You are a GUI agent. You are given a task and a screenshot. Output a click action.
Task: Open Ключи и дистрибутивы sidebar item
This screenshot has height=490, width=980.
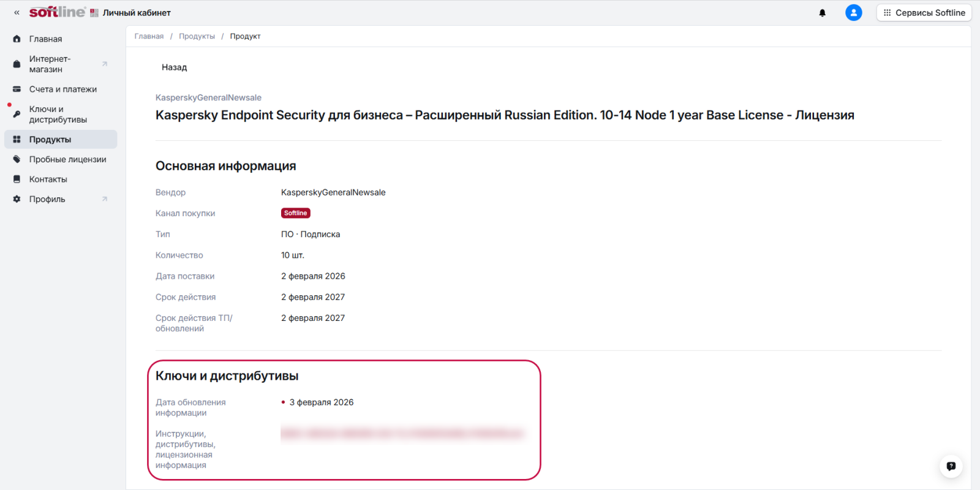click(58, 115)
